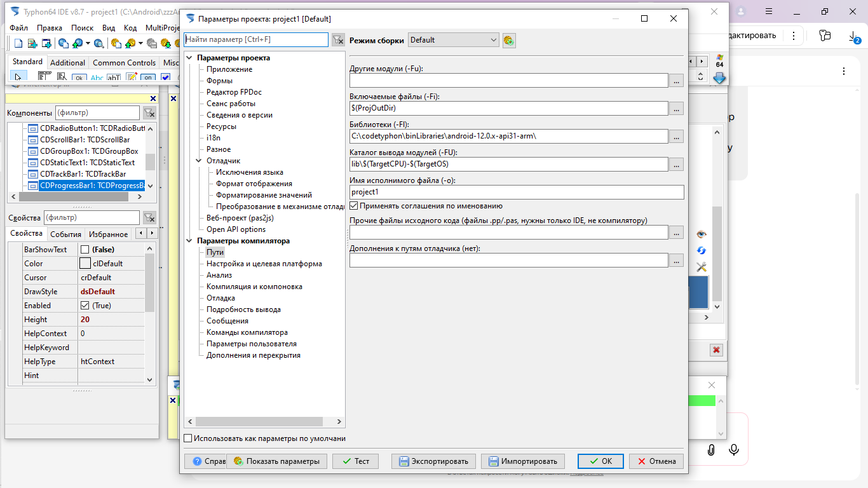Enable Использовать как параметры по умолчанию

click(188, 438)
